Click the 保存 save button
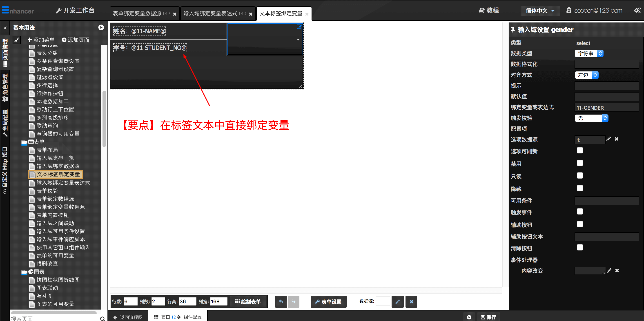Viewport: 644px width, 321px height. (x=488, y=317)
